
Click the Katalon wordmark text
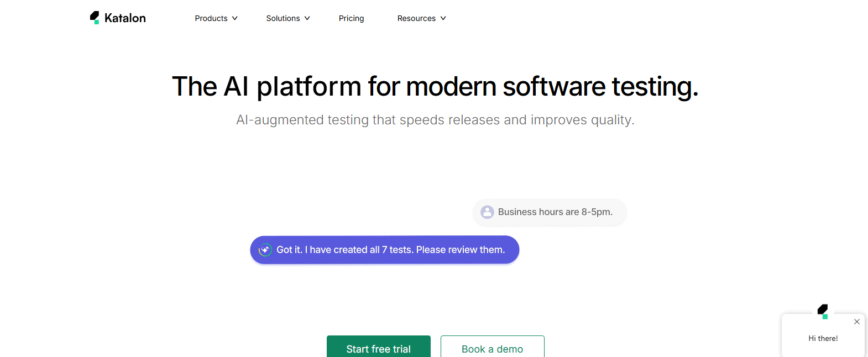point(125,18)
